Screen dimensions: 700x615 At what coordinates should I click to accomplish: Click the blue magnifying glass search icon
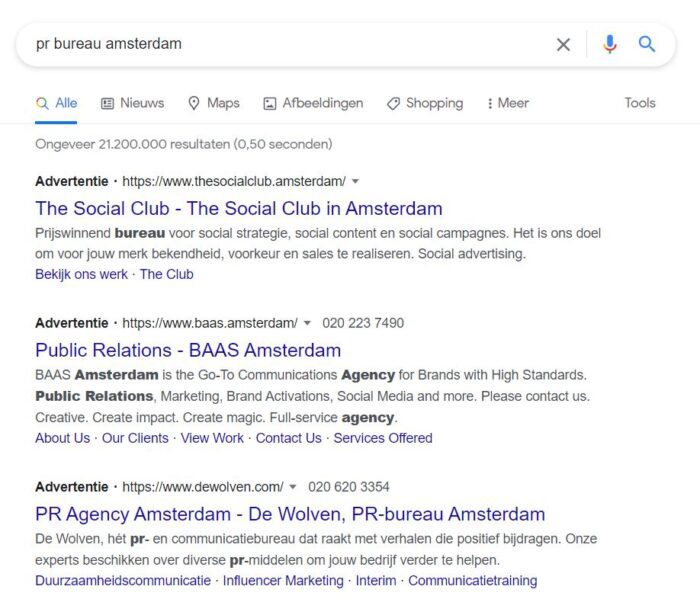[x=647, y=44]
